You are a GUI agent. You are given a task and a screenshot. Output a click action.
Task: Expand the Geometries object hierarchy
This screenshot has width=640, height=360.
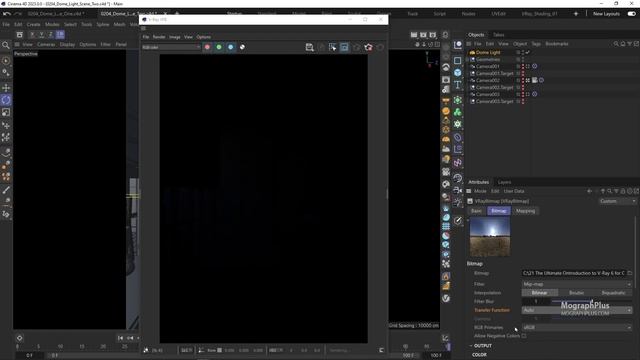[x=468, y=60]
